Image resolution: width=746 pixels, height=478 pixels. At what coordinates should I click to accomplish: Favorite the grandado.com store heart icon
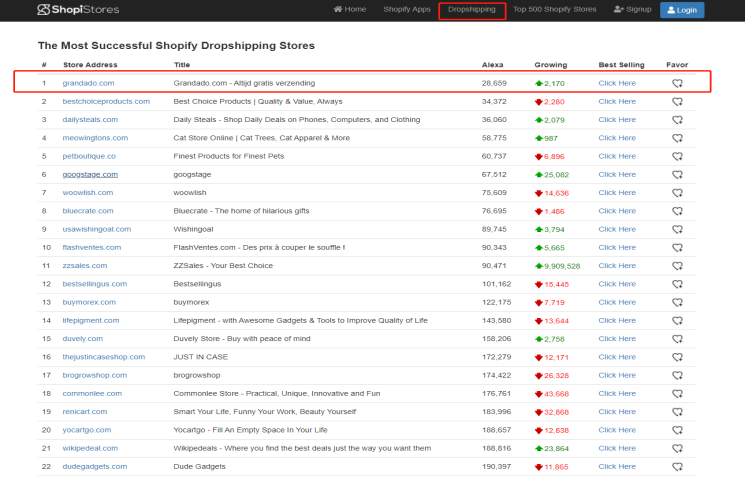tap(677, 84)
